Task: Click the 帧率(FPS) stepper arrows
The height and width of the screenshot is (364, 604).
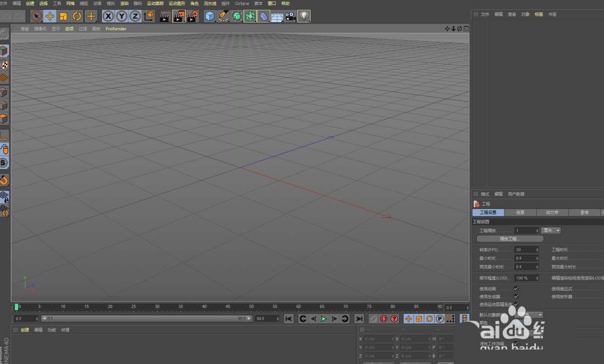Action: point(537,250)
